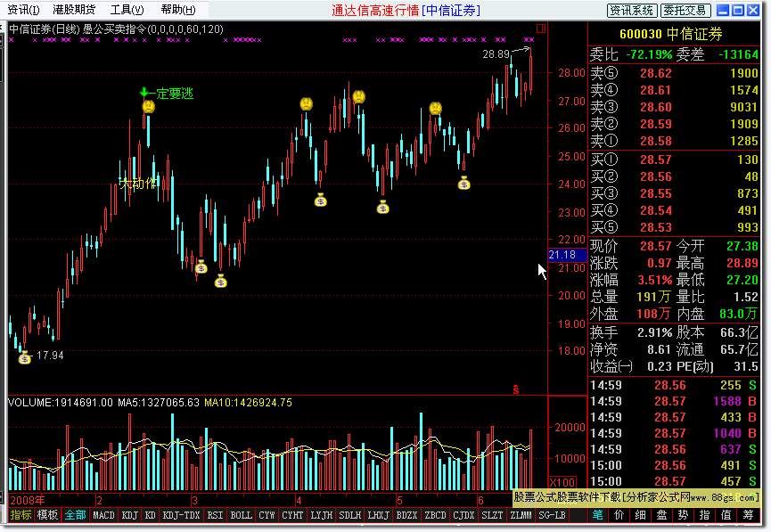Screen dimensions: 771x532
Task: Select the 盘 tab in quote panel
Action: coord(662,515)
